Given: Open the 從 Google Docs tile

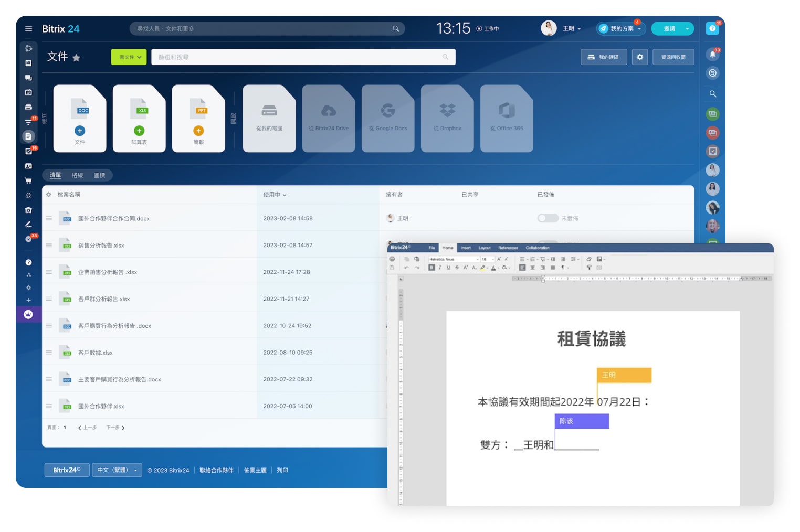Looking at the screenshot, I should coord(388,119).
